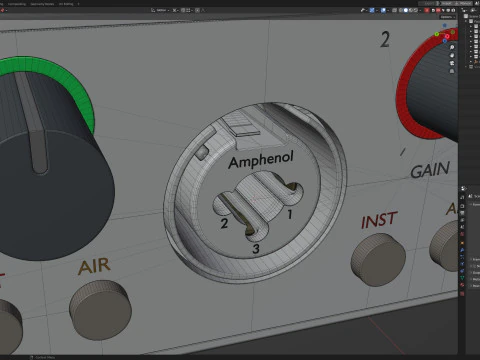The image size is (480, 360).
Task: Switch to rendered viewport shading
Action: click(x=416, y=10)
